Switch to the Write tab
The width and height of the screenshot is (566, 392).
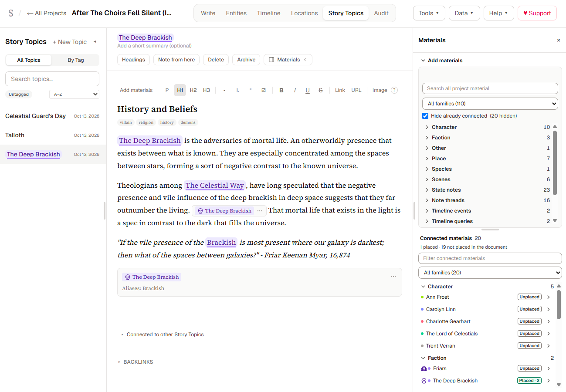(x=208, y=13)
